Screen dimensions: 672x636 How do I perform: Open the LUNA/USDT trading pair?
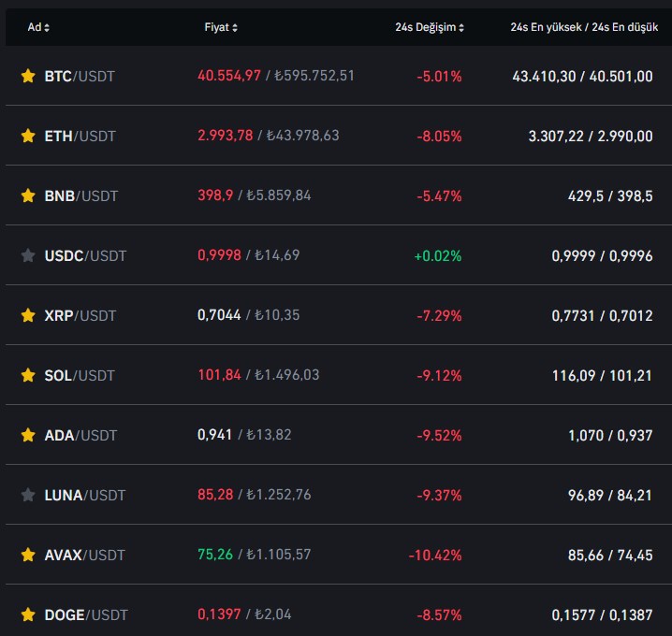click(x=85, y=496)
